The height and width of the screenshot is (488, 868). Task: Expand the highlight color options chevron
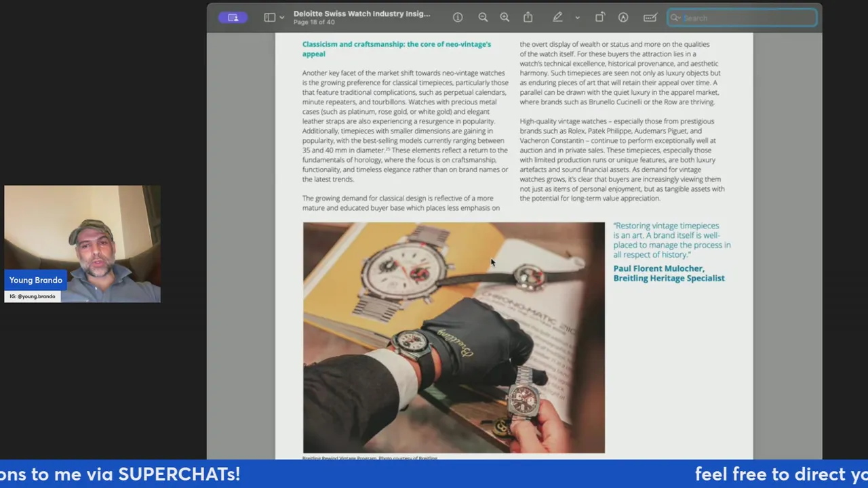(577, 18)
